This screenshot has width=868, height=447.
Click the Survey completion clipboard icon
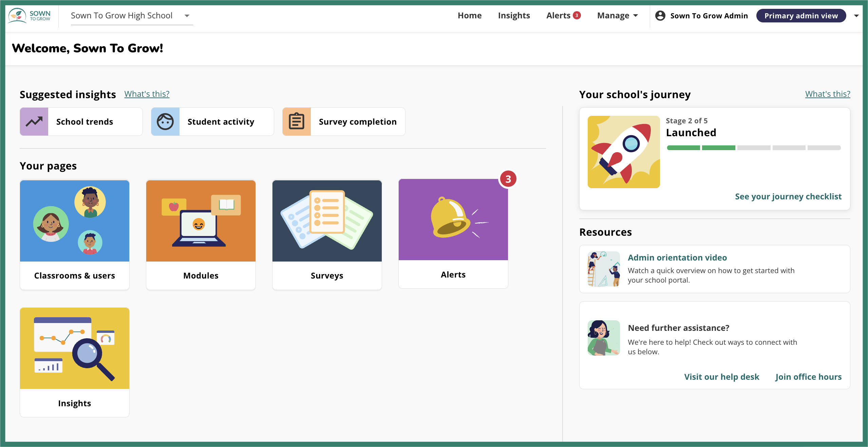click(x=297, y=122)
